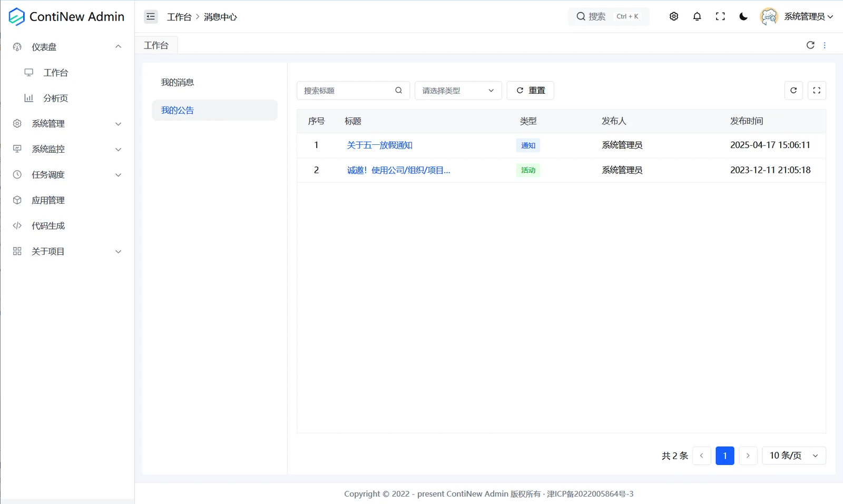843x504 pixels.
Task: Click the table refresh button
Action: tap(793, 90)
